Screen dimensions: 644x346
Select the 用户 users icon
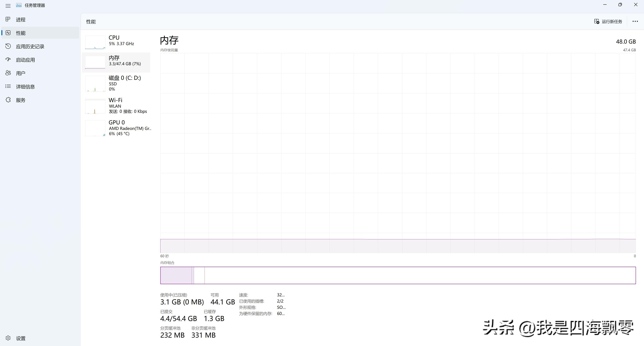(8, 73)
